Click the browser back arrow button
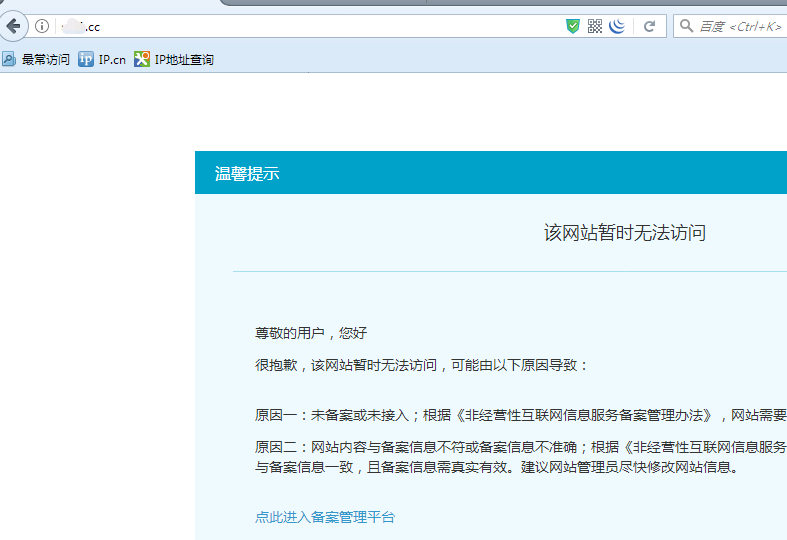This screenshot has width=787, height=540. click(13, 26)
